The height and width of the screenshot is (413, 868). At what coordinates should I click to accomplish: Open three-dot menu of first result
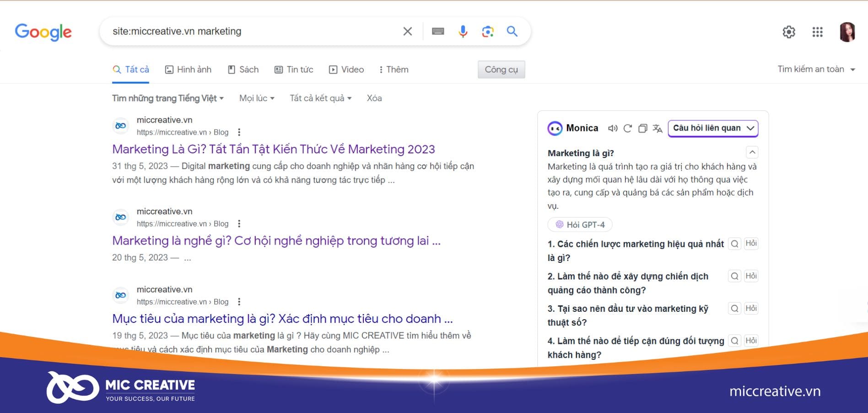(x=239, y=132)
